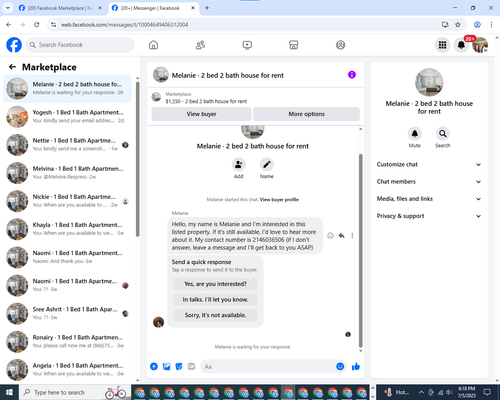Open Khayla 1 Bed 1 Bath conversation
500x400 pixels.
tap(67, 229)
